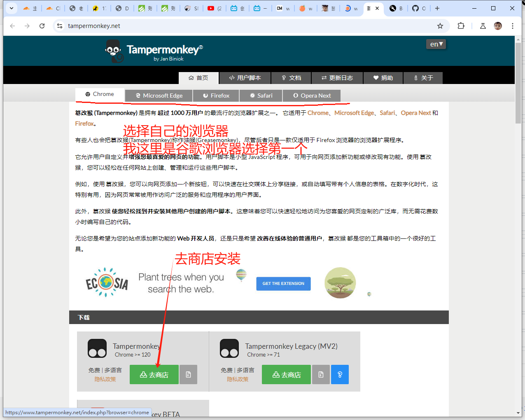Image resolution: width=525 pixels, height=420 pixels.
Task: Open Chrome three-dot menu
Action: click(x=512, y=26)
